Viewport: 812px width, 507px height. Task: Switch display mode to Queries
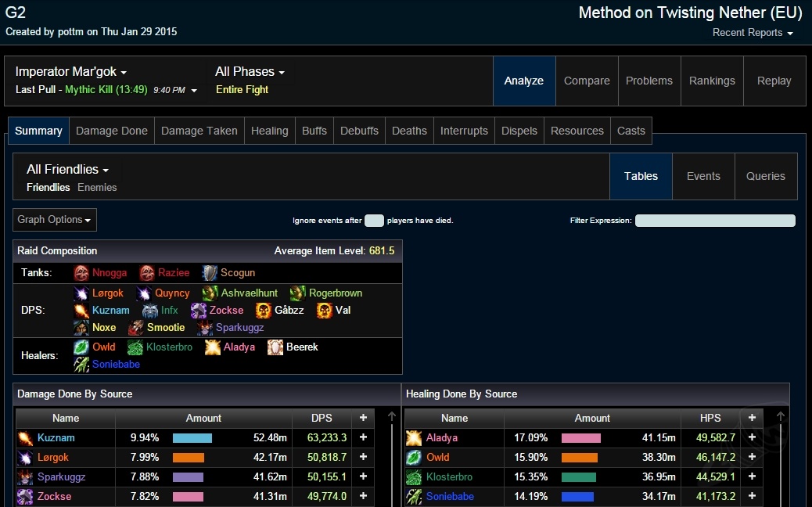[x=765, y=177]
